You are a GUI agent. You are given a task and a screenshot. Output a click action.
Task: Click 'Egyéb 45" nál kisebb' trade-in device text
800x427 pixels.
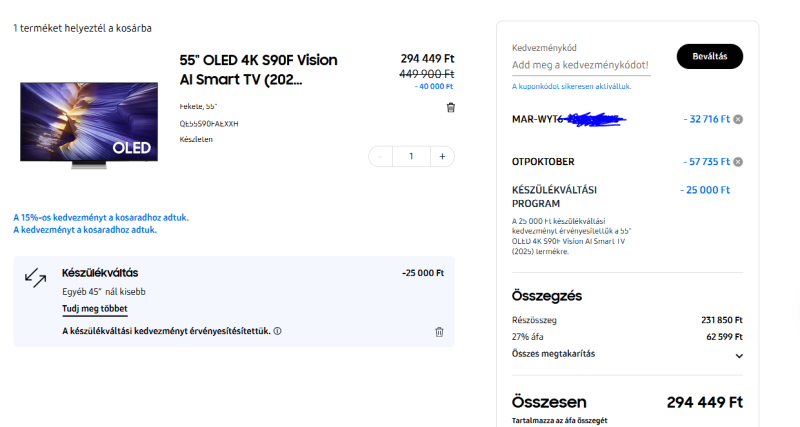[x=104, y=292]
